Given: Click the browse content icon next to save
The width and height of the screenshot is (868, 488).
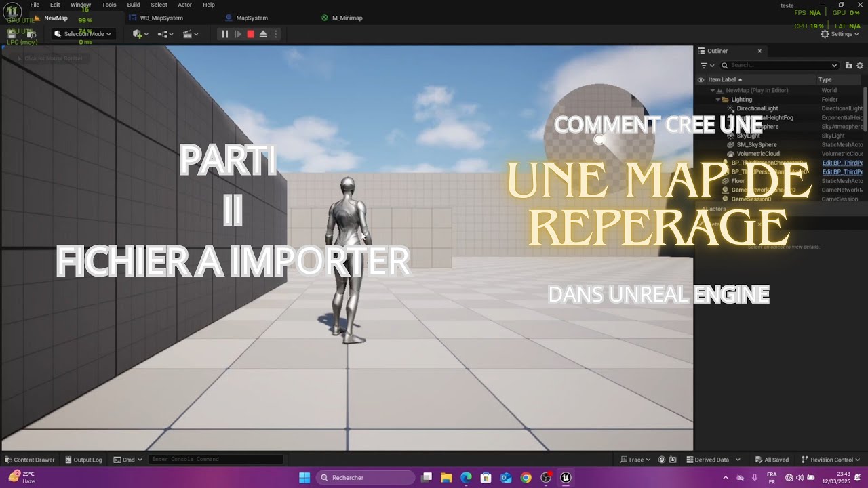Looking at the screenshot, I should pyautogui.click(x=31, y=34).
